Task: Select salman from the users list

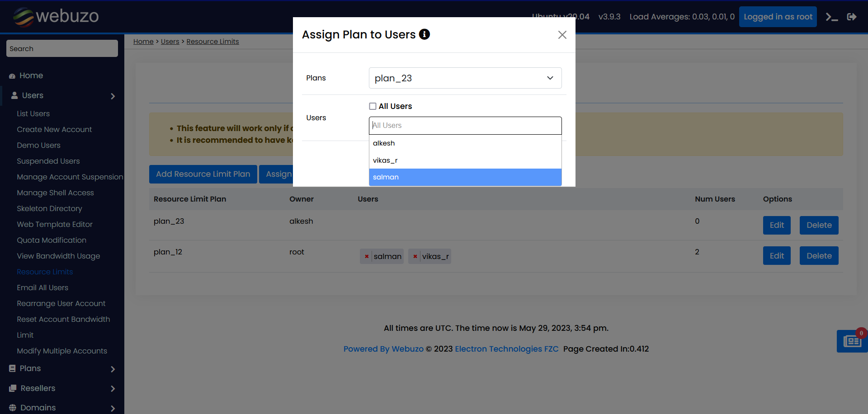Action: point(465,177)
